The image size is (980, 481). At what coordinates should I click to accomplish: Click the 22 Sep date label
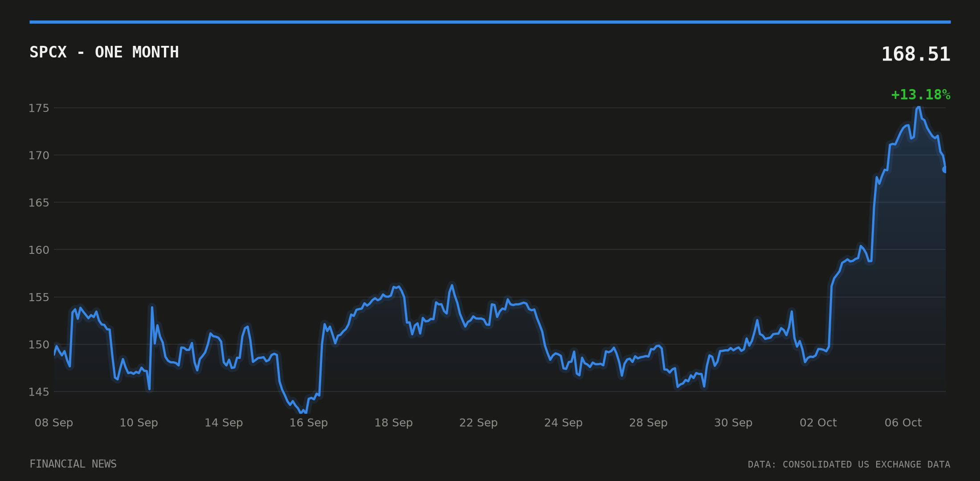[478, 423]
